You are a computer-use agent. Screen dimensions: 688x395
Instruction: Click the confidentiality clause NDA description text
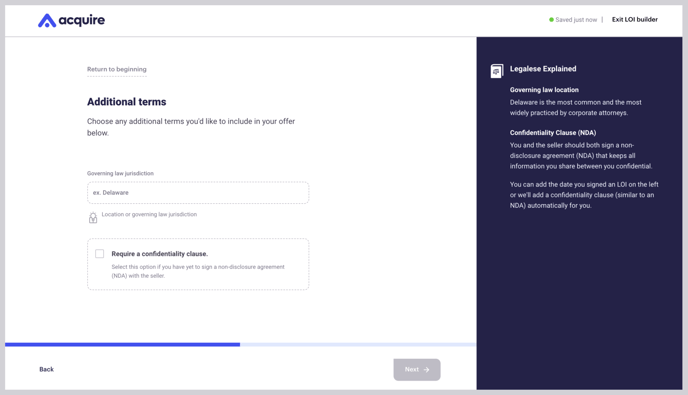pos(198,271)
